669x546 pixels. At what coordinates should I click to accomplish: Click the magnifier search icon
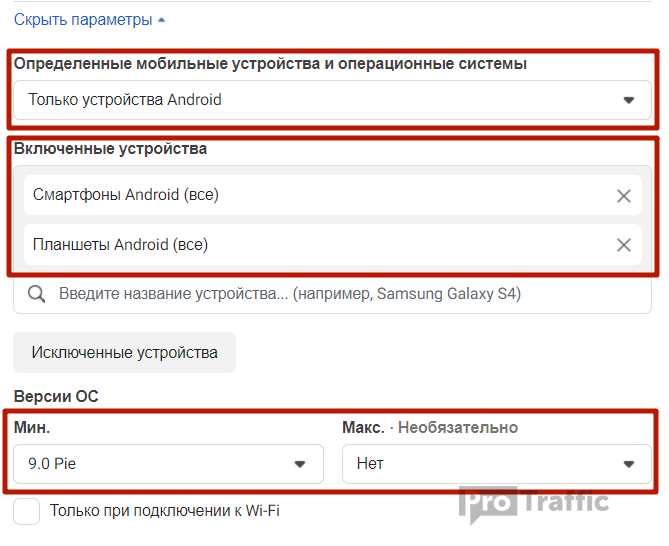point(36,294)
